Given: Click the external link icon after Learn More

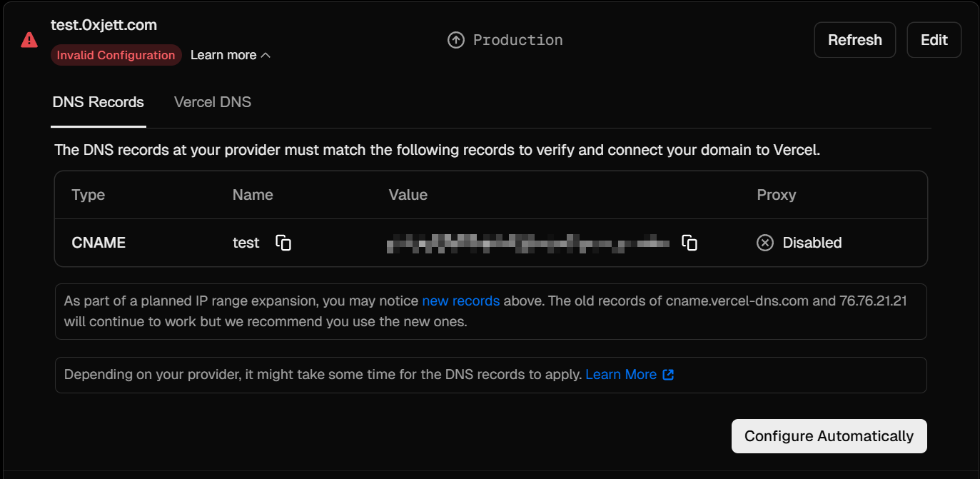Looking at the screenshot, I should (668, 375).
